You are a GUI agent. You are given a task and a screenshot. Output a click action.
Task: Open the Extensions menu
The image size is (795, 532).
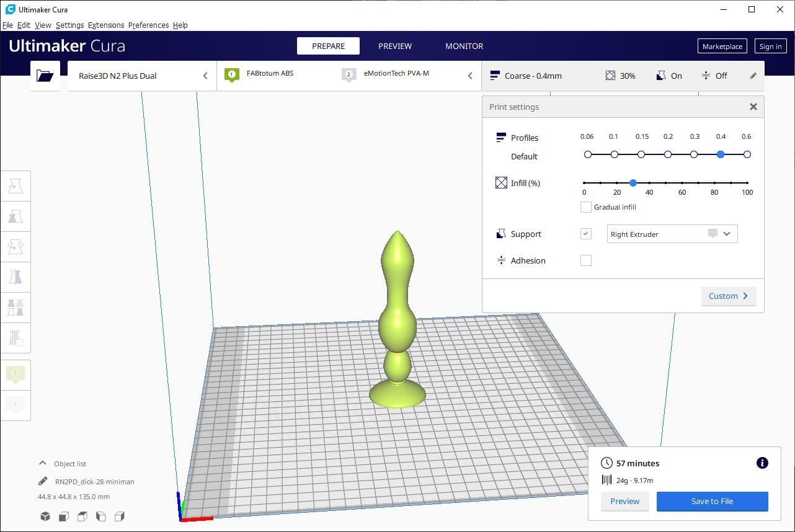click(x=106, y=25)
